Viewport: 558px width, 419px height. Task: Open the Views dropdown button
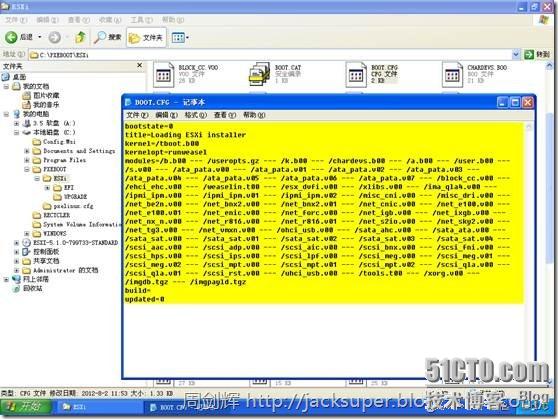point(180,37)
